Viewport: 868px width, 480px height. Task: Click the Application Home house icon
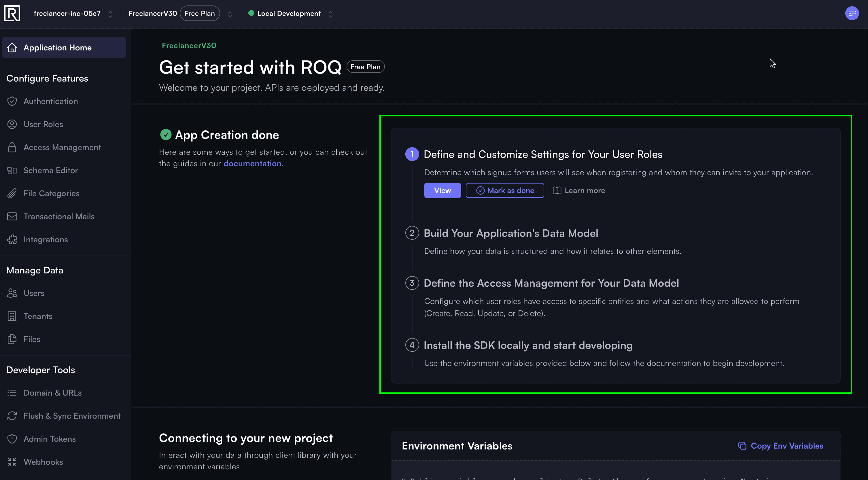tap(12, 48)
